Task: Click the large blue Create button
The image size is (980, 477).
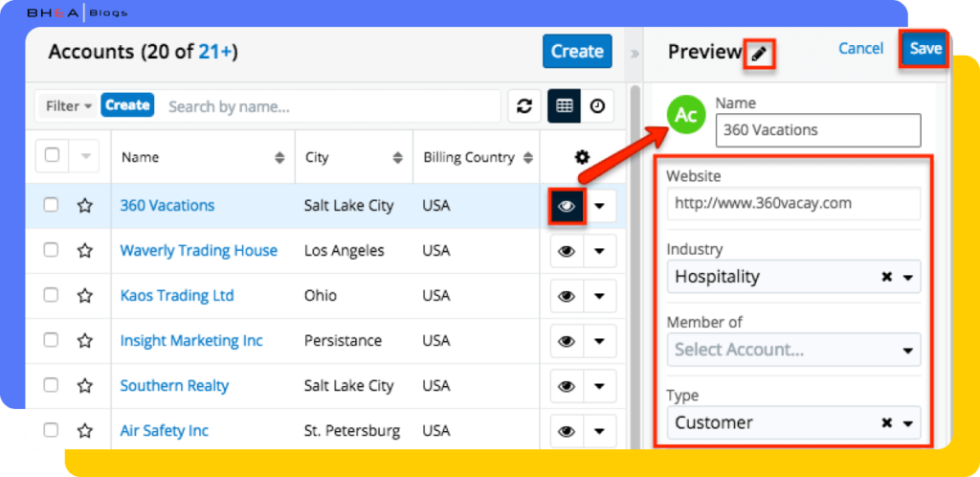Action: click(x=577, y=51)
